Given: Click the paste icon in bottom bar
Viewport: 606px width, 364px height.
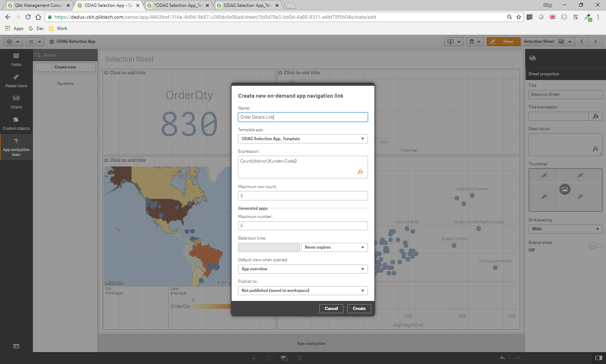Looking at the screenshot, I should coord(284,358).
